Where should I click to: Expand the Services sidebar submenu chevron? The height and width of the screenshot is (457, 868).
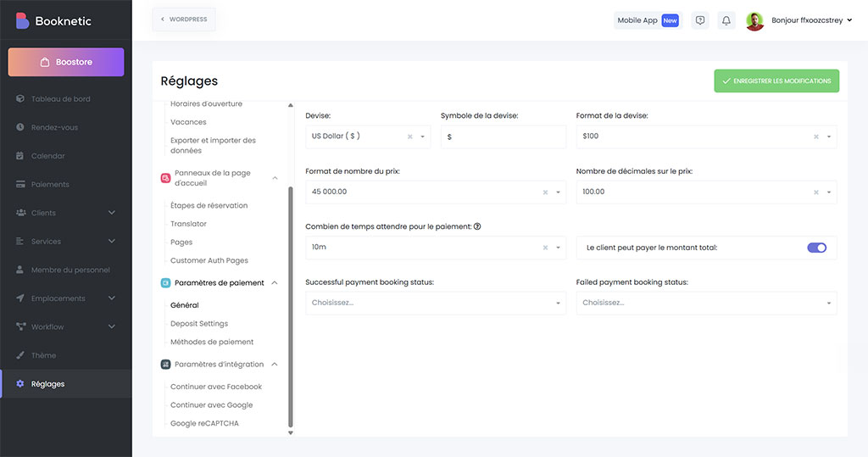point(111,241)
